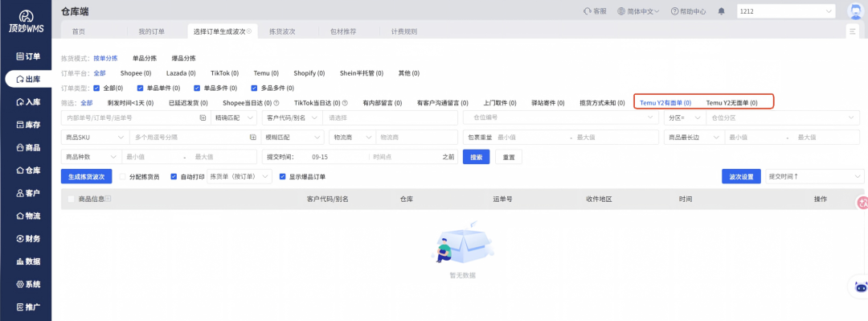Show Shopee当日达 help tooltip icon
This screenshot has height=321, width=868.
pos(276,102)
